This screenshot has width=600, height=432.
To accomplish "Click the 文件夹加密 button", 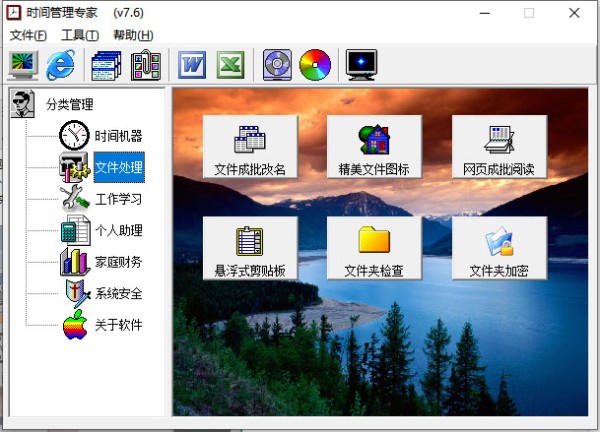I will (499, 248).
